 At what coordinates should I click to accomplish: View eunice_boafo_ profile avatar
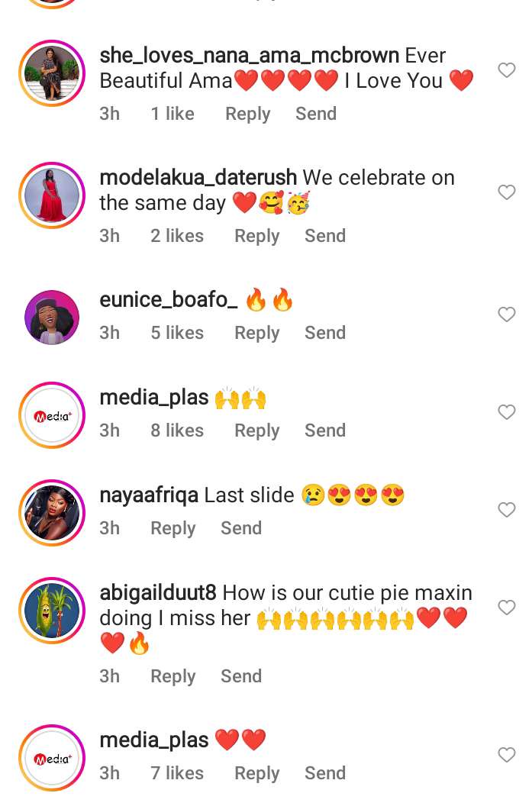point(52,318)
